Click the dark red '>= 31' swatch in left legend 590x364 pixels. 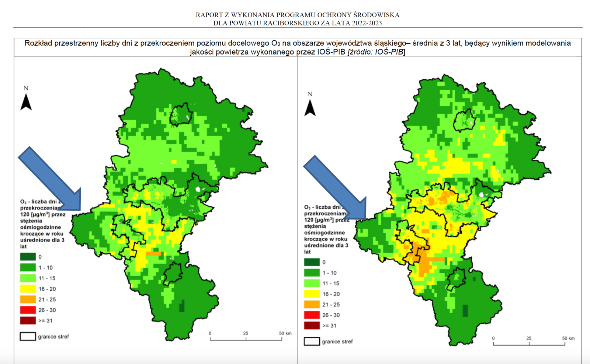point(28,320)
